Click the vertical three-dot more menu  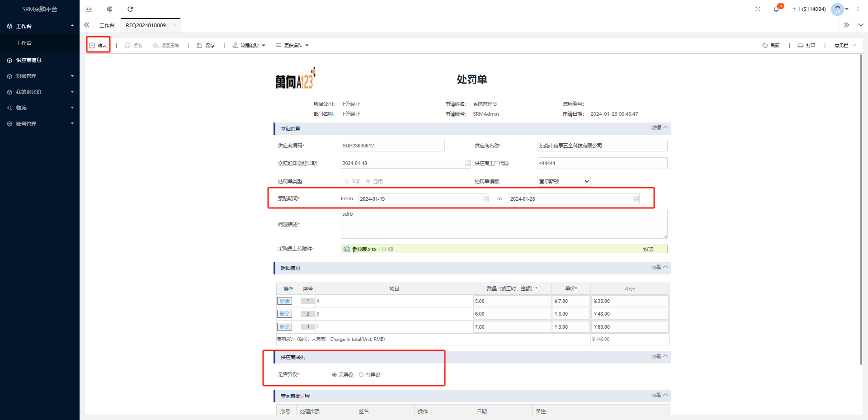coord(858,9)
